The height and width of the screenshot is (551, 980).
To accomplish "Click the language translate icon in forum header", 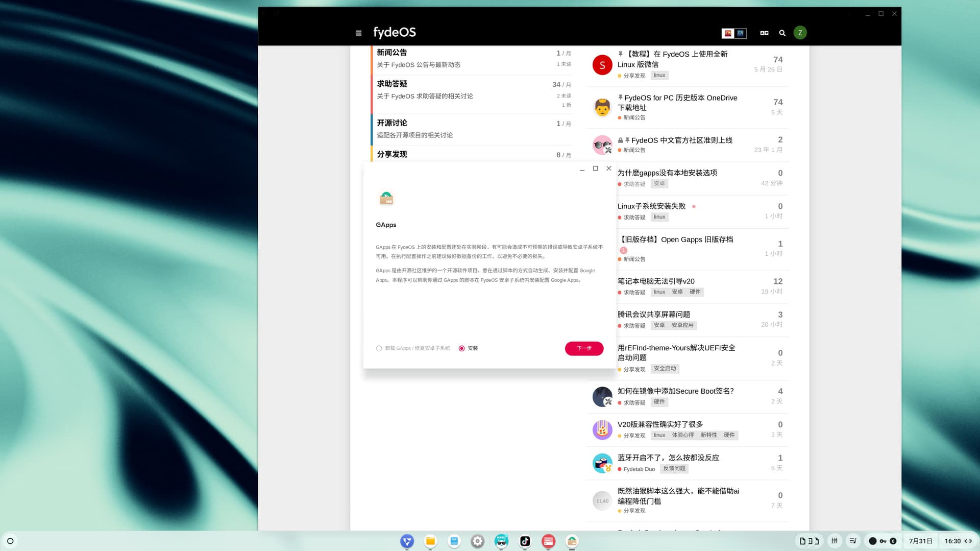I will [x=764, y=33].
